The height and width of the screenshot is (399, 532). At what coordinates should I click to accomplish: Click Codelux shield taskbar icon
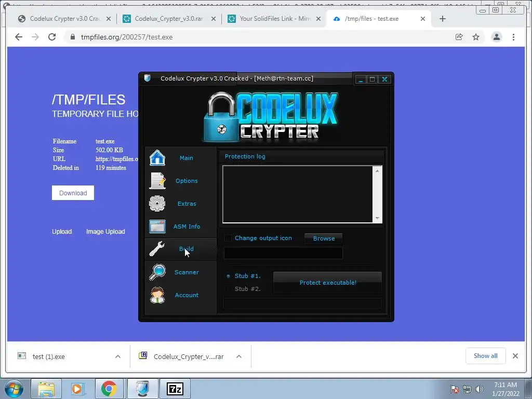(142, 389)
